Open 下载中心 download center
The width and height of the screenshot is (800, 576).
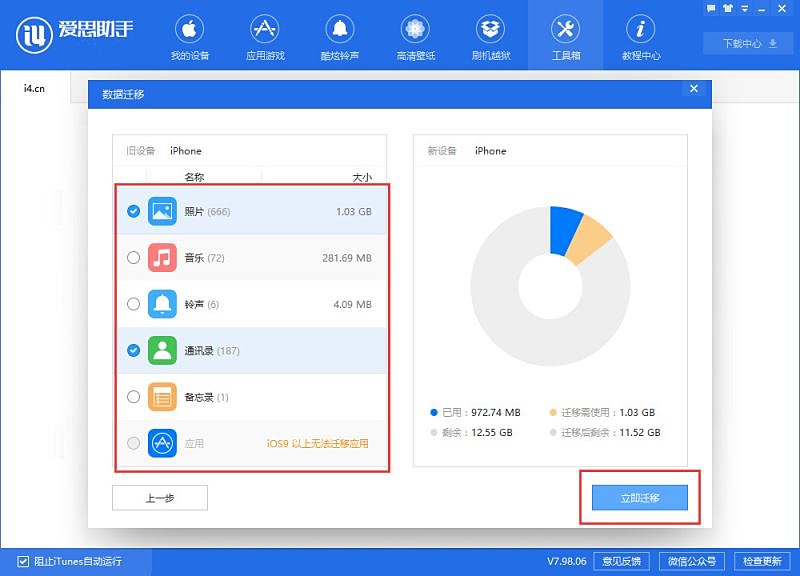pyautogui.click(x=749, y=43)
